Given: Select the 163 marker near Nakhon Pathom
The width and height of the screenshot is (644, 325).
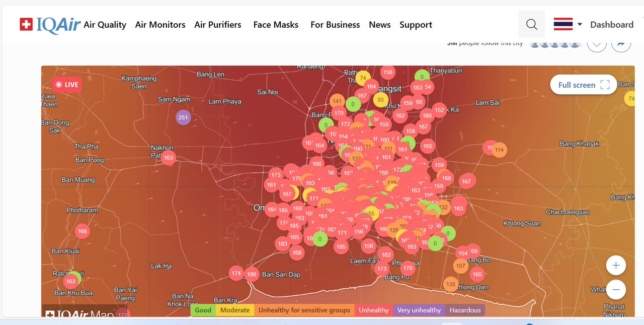Looking at the screenshot, I should point(168,157).
